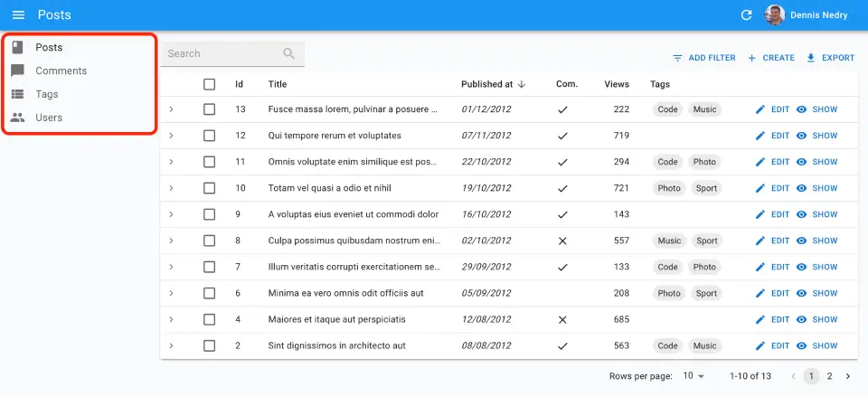868x397 pixels.
Task: Click the Create button
Action: pos(770,58)
